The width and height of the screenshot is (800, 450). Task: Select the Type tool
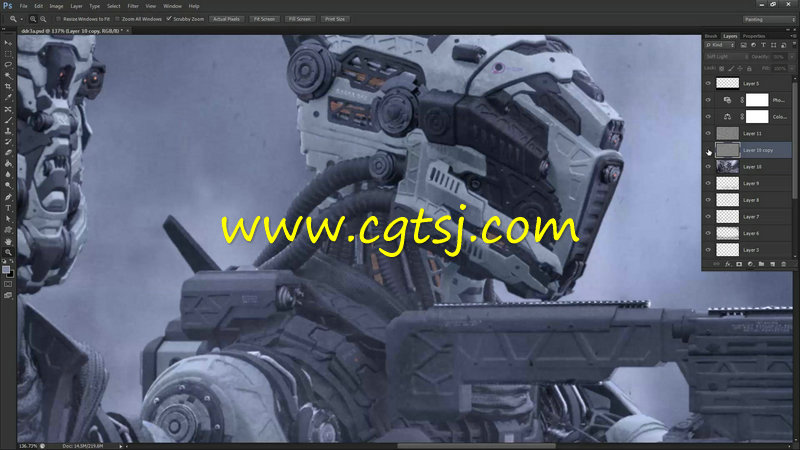click(8, 208)
